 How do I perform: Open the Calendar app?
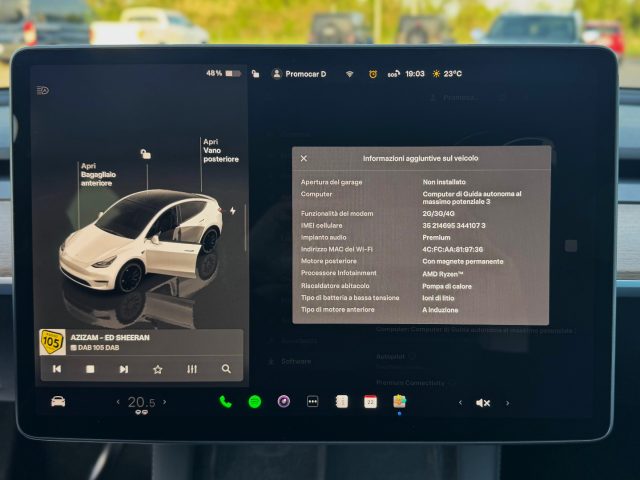point(370,402)
